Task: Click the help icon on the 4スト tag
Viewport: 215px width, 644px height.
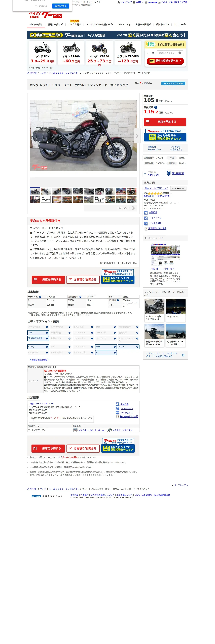Action: 137,347
